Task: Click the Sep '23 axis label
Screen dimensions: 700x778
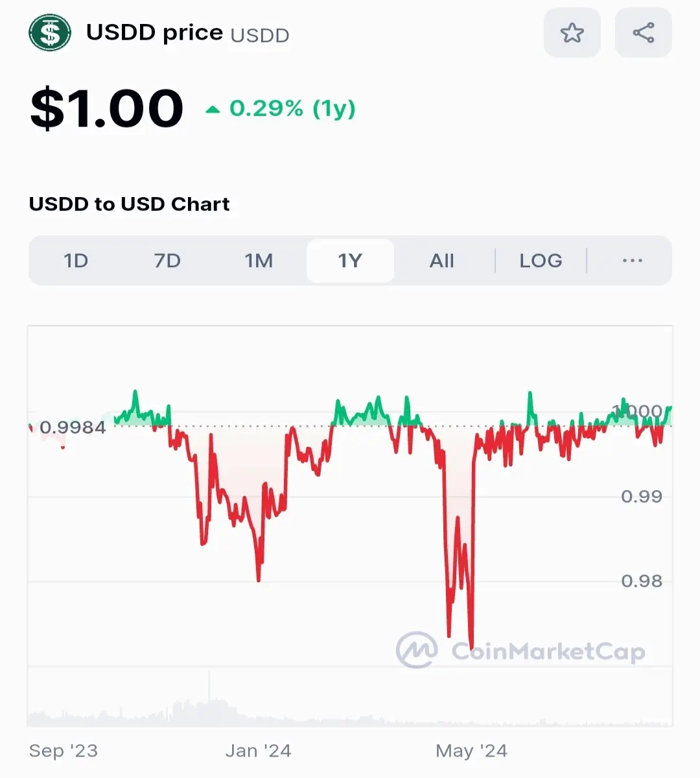Action: tap(64, 751)
